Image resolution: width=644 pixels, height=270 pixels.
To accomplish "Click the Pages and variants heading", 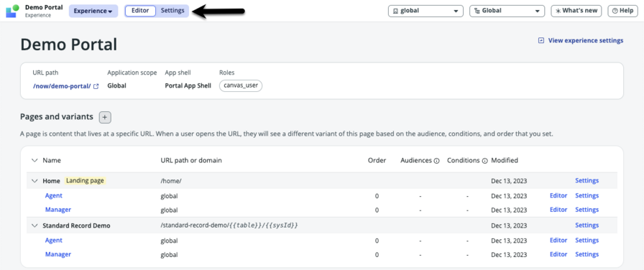I will 57,117.
